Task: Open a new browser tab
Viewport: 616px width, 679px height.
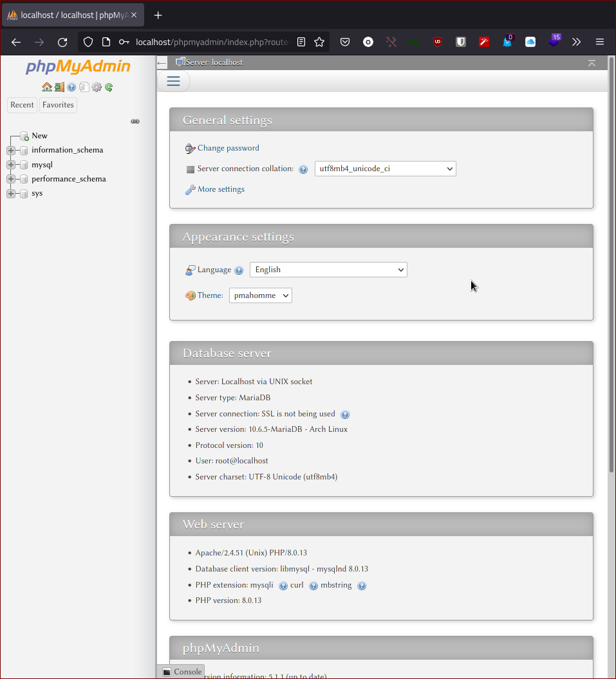Action: [x=158, y=15]
